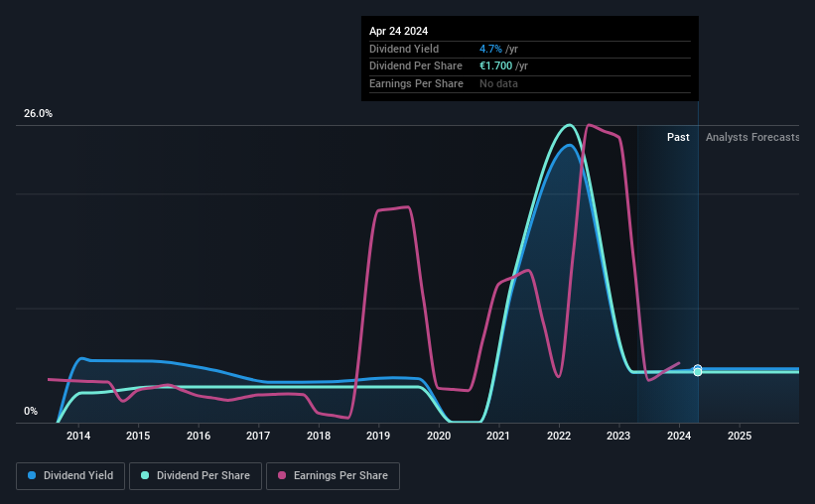Image resolution: width=815 pixels, height=504 pixels.
Task: Click the teal Dividend Per Share legend dot
Action: click(x=145, y=475)
